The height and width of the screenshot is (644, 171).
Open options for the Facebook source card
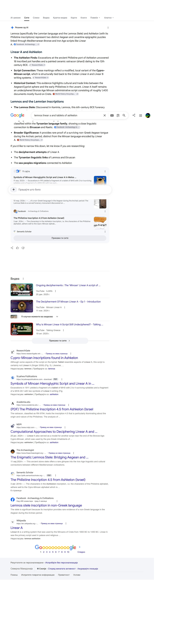[x=105, y=211]
